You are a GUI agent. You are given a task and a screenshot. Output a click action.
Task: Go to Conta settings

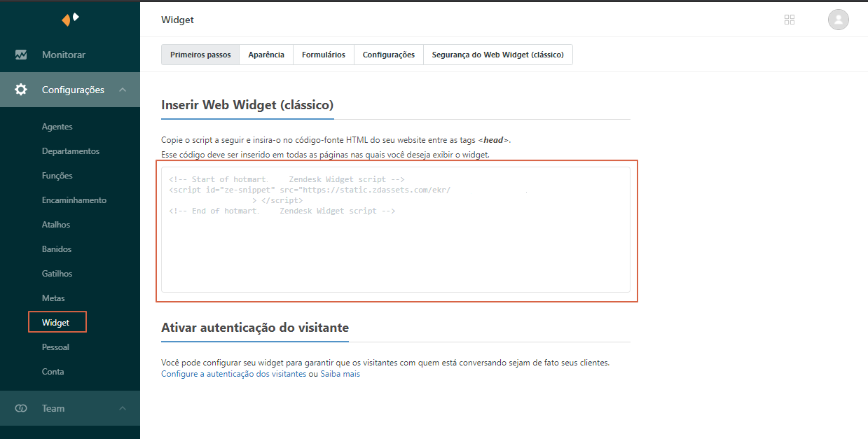click(x=53, y=372)
